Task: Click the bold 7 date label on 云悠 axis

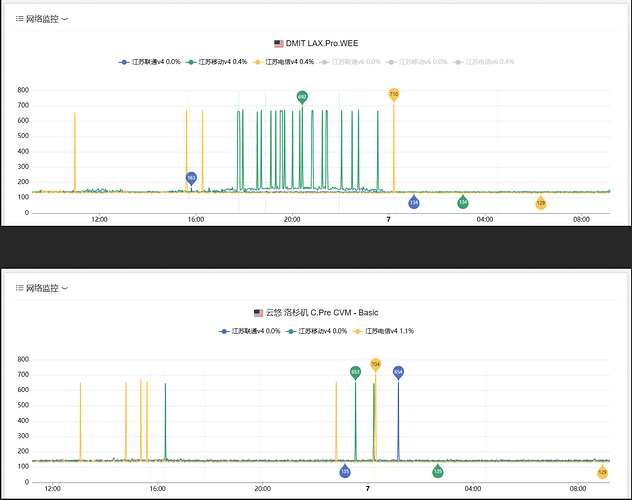Action: (368, 488)
